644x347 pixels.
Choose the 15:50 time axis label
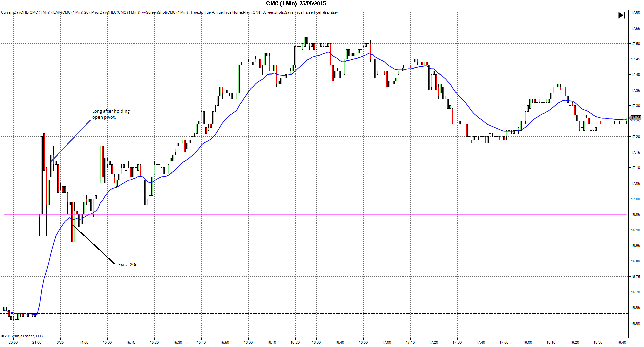(225, 342)
